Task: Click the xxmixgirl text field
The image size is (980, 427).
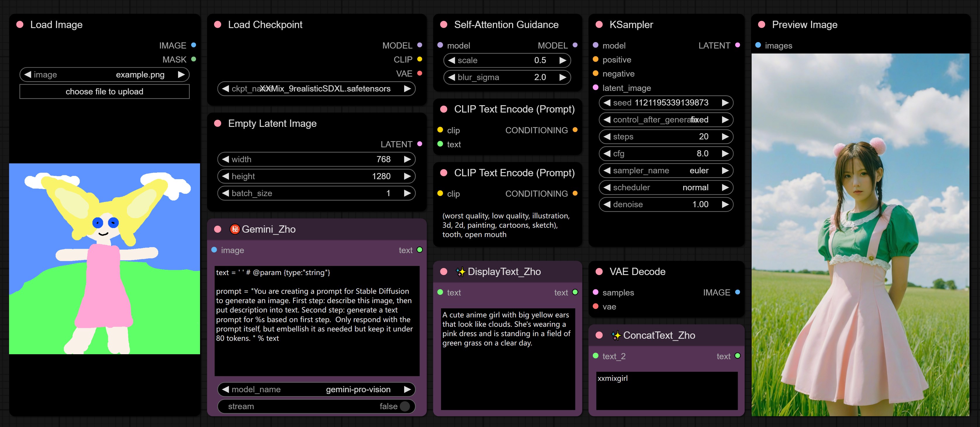Action: point(666,390)
